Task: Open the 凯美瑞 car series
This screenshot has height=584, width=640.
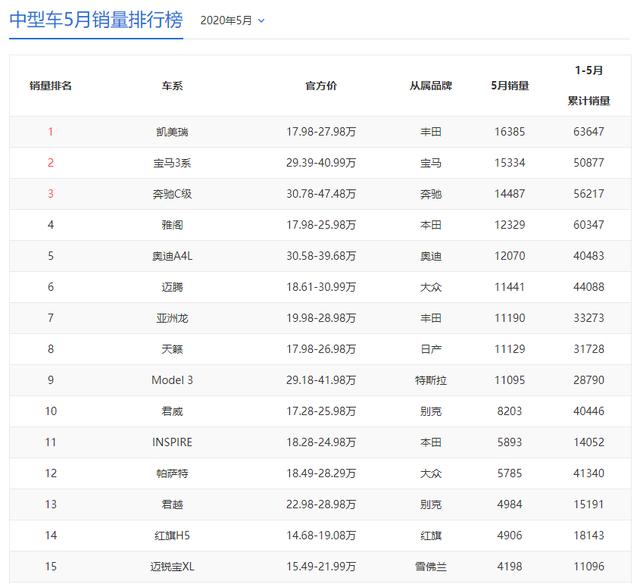Action: 172,132
